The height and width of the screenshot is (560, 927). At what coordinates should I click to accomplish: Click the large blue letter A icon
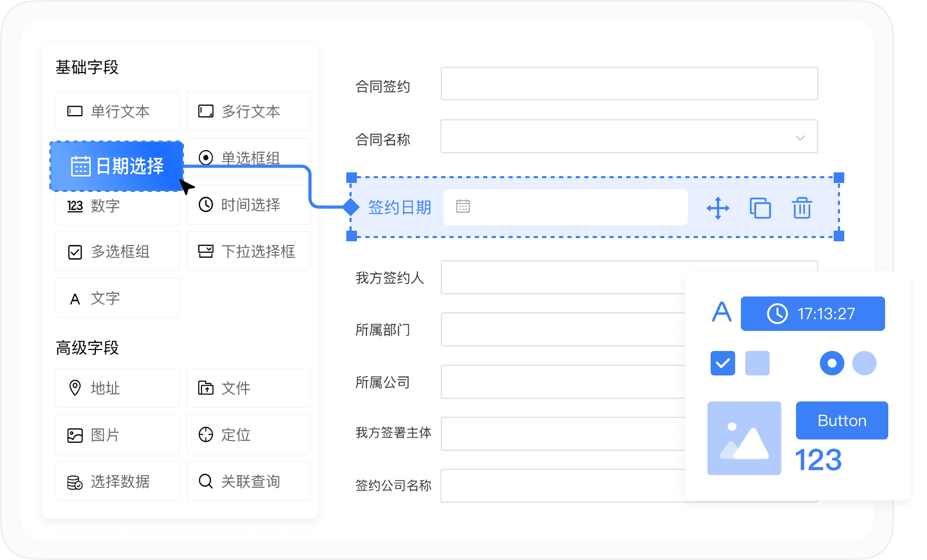[721, 312]
